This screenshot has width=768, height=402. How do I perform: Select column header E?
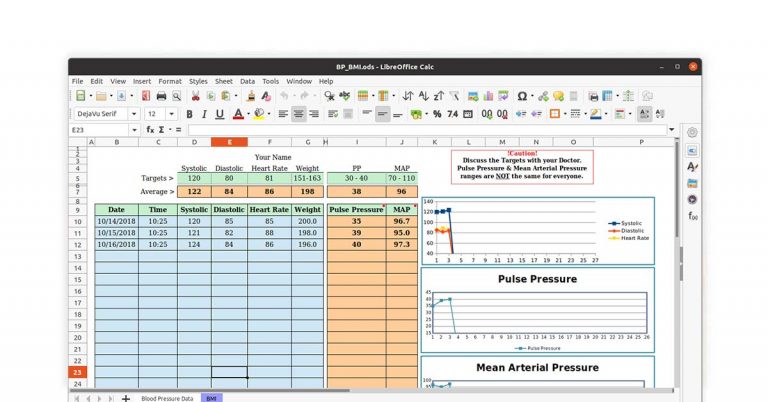click(x=229, y=142)
